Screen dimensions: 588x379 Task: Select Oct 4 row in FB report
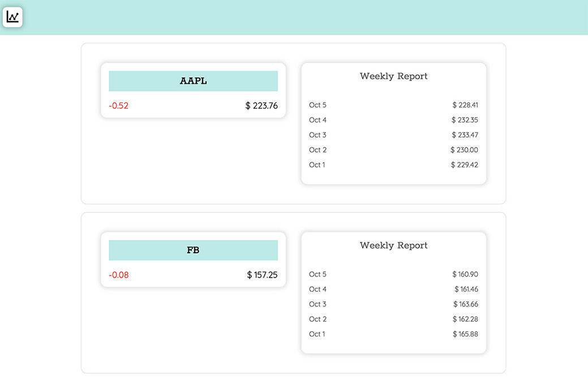pos(393,289)
